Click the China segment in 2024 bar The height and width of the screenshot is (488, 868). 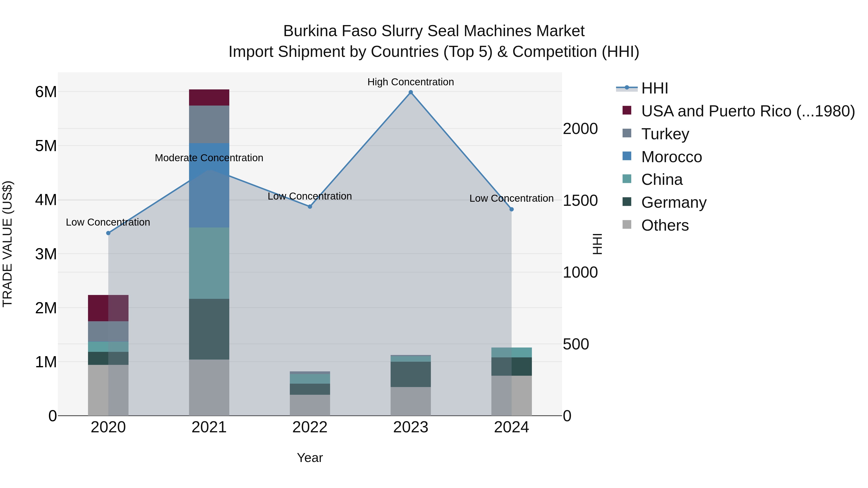click(x=511, y=352)
